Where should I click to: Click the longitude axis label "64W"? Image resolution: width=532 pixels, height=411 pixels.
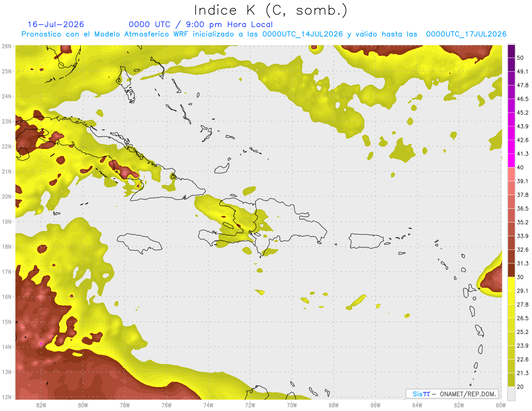[417, 405]
